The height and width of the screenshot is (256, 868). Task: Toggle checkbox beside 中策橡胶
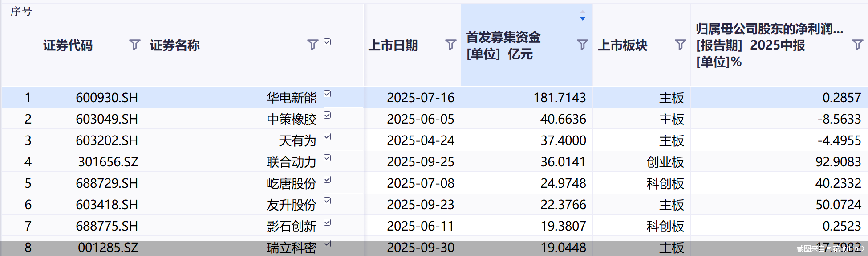click(x=327, y=116)
